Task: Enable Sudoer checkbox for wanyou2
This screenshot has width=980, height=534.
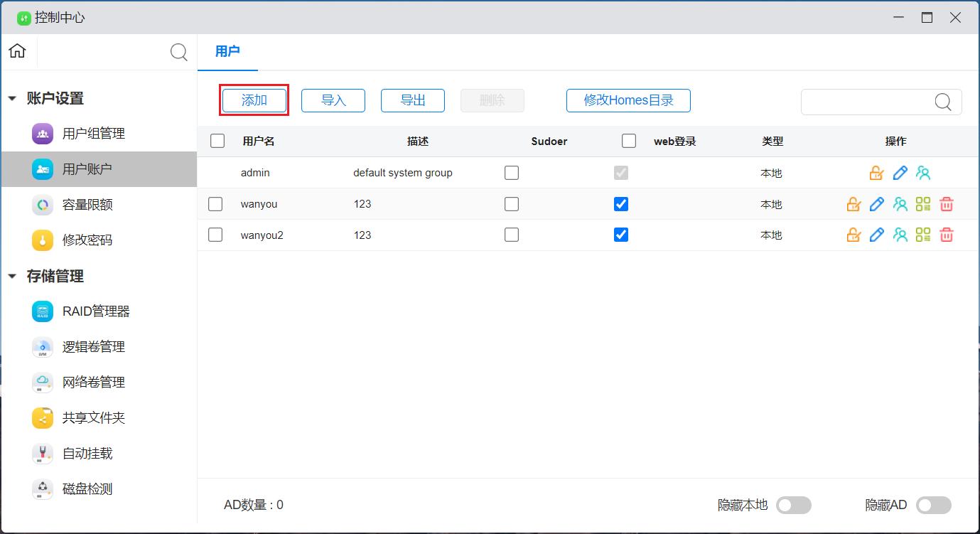Action: point(512,235)
